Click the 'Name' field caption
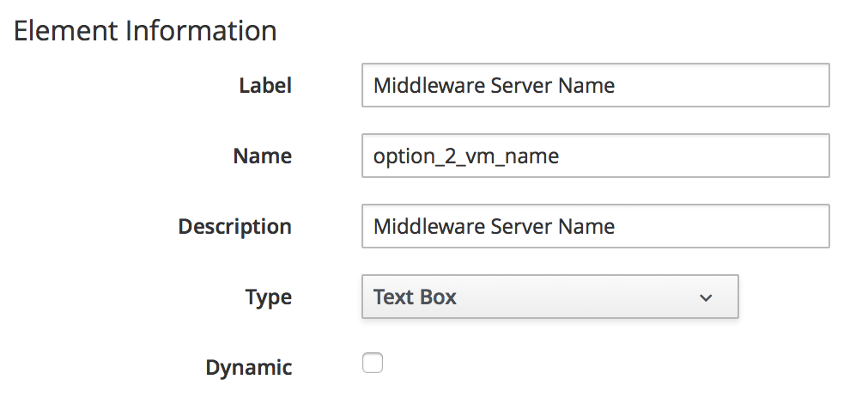The height and width of the screenshot is (404, 868). [262, 156]
